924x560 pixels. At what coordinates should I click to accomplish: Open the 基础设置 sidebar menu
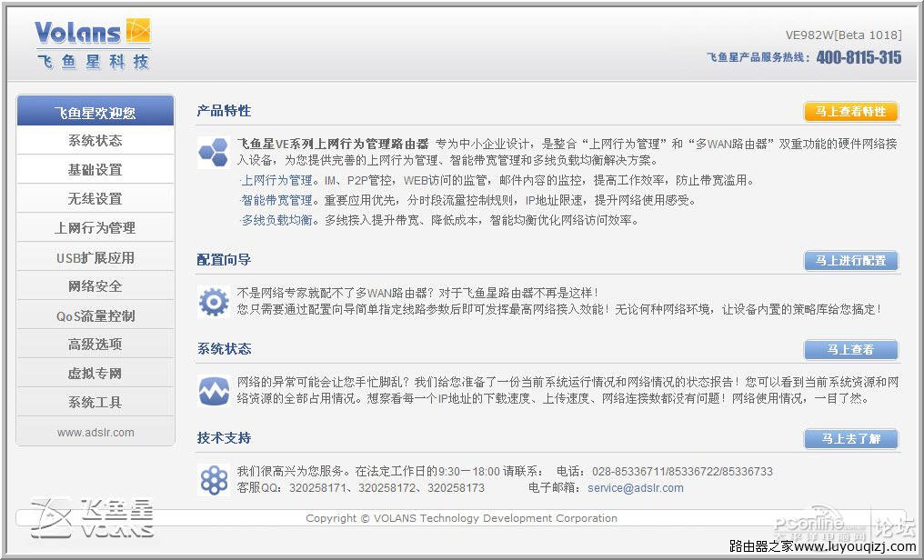95,170
